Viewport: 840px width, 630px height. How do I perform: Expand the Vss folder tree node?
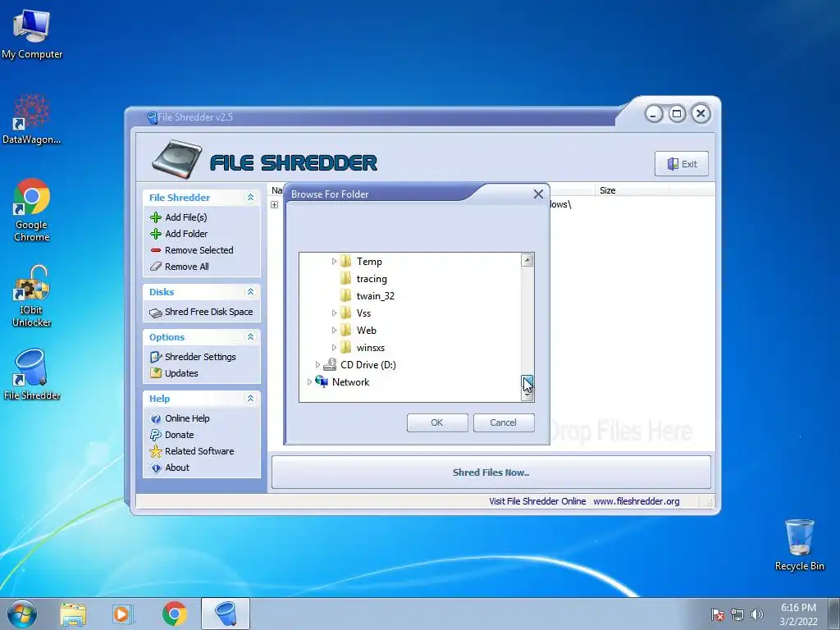click(x=334, y=313)
